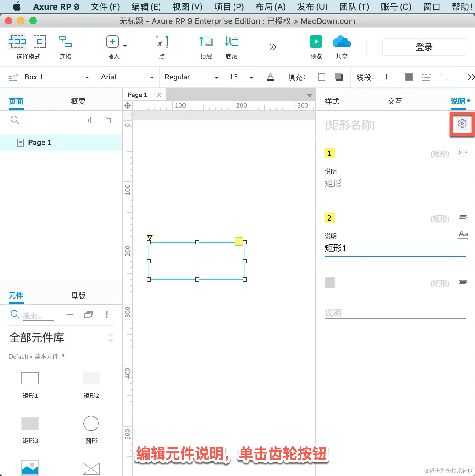Click the empty 说明 note field
The image size is (475, 476).
(395, 313)
